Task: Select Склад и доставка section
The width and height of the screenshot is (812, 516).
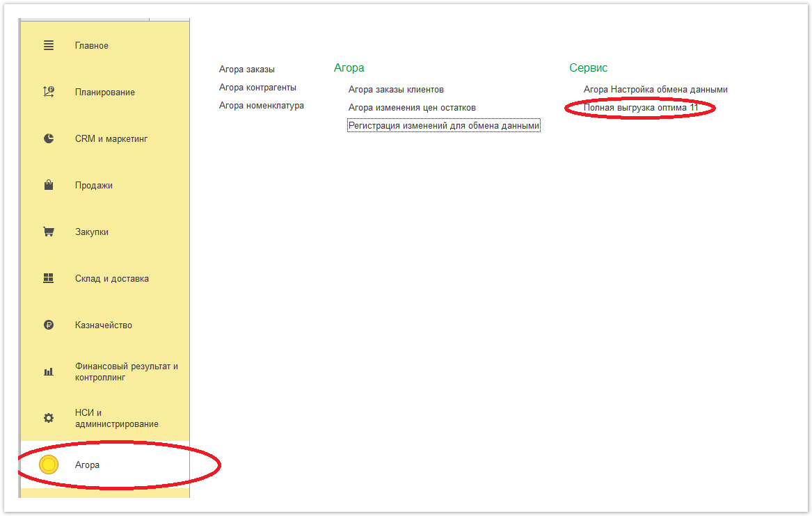Action: [112, 278]
